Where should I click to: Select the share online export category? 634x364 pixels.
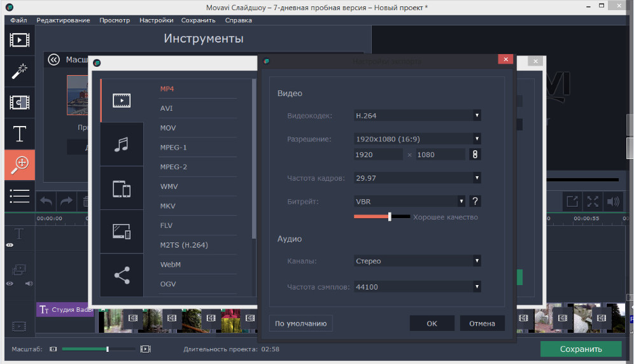click(122, 275)
